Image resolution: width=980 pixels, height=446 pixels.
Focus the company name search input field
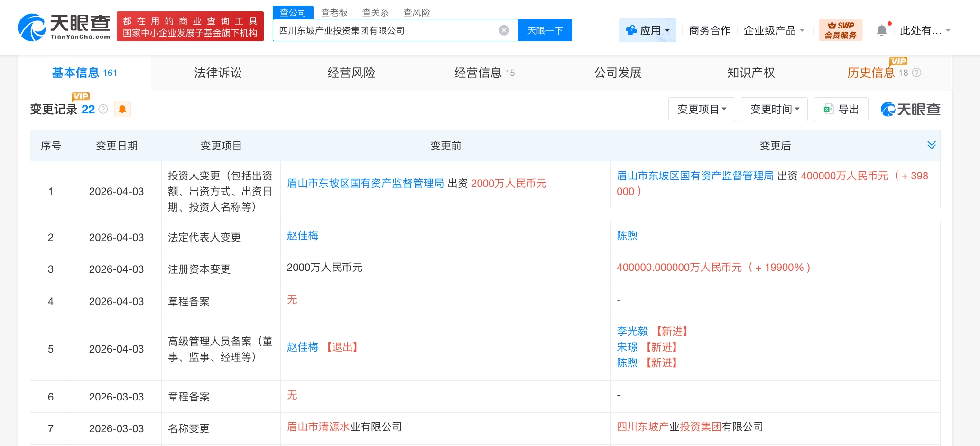(x=384, y=30)
